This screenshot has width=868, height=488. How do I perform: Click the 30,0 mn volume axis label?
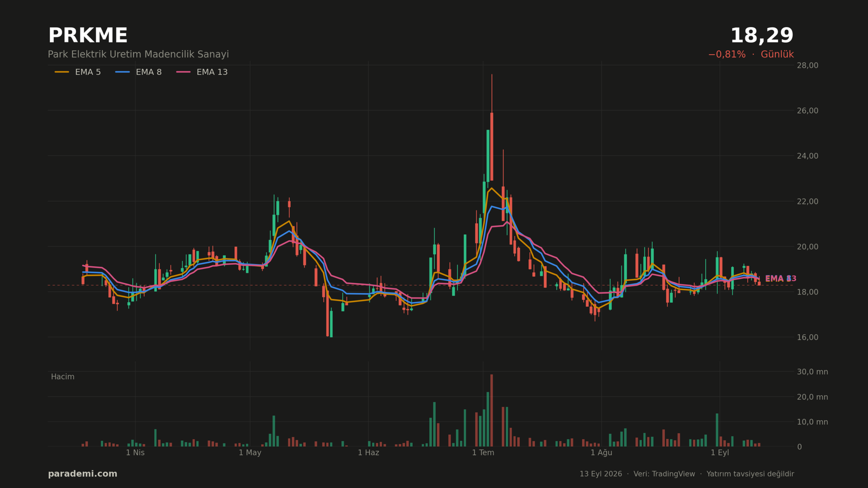812,372
